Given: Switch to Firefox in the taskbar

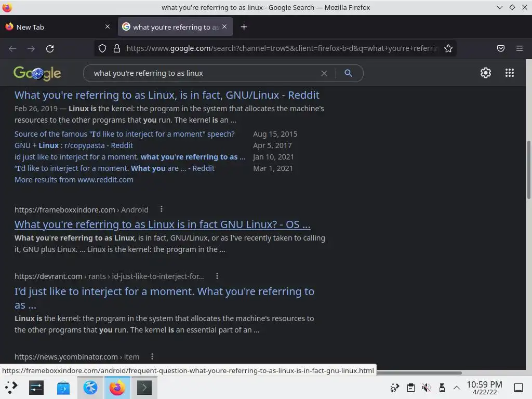Looking at the screenshot, I should tap(117, 388).
